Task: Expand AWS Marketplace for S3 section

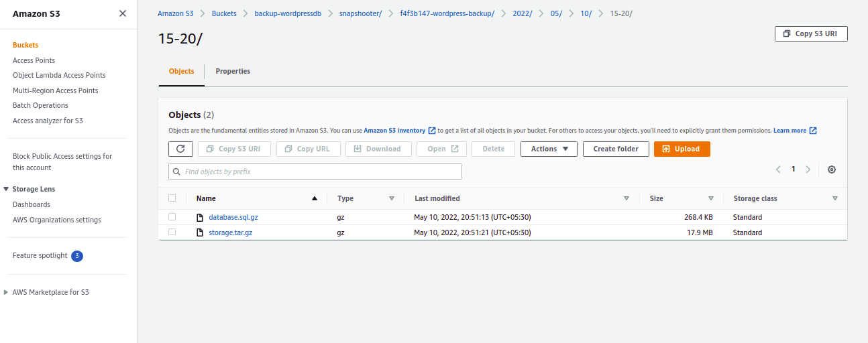Action: pyautogui.click(x=6, y=292)
